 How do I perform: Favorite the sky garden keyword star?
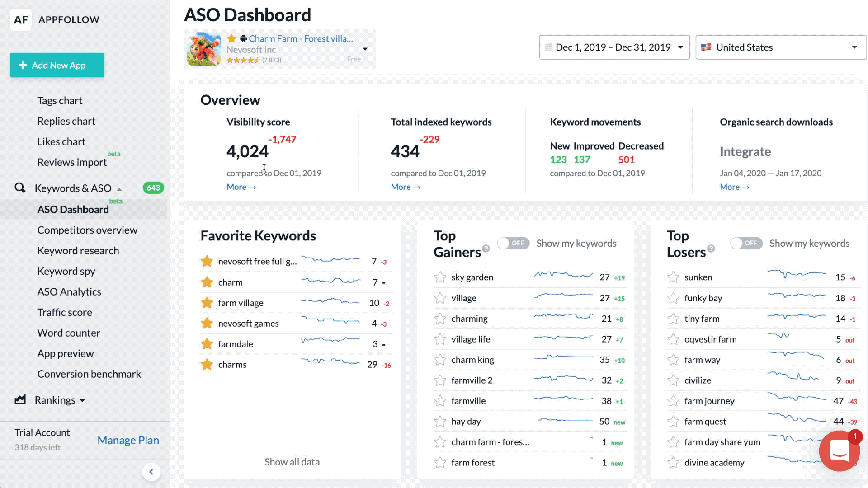pyautogui.click(x=440, y=277)
